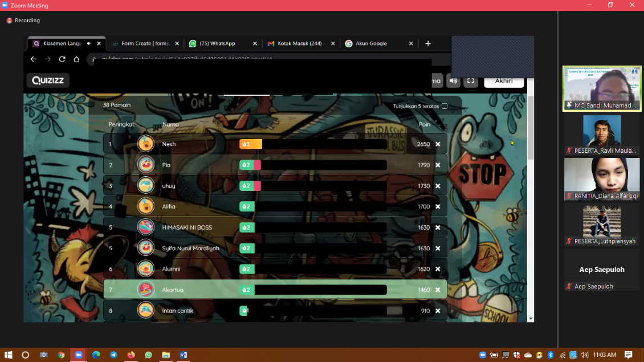Screen dimensions: 644x362
Task: Go forward in the browser
Action: point(48,59)
